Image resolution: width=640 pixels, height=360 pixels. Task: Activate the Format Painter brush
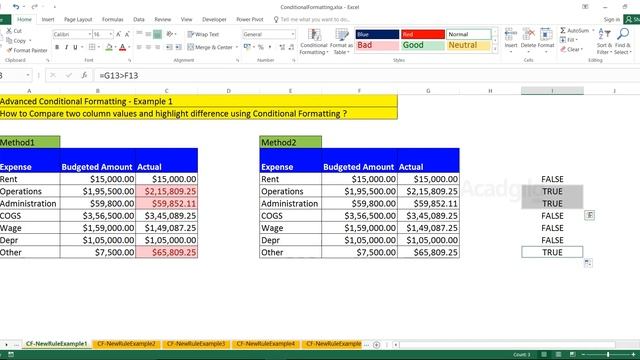click(9, 50)
